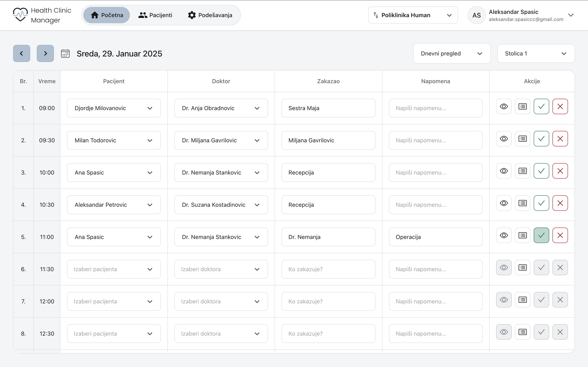Open the calendar icon next to the date

[x=65, y=53]
